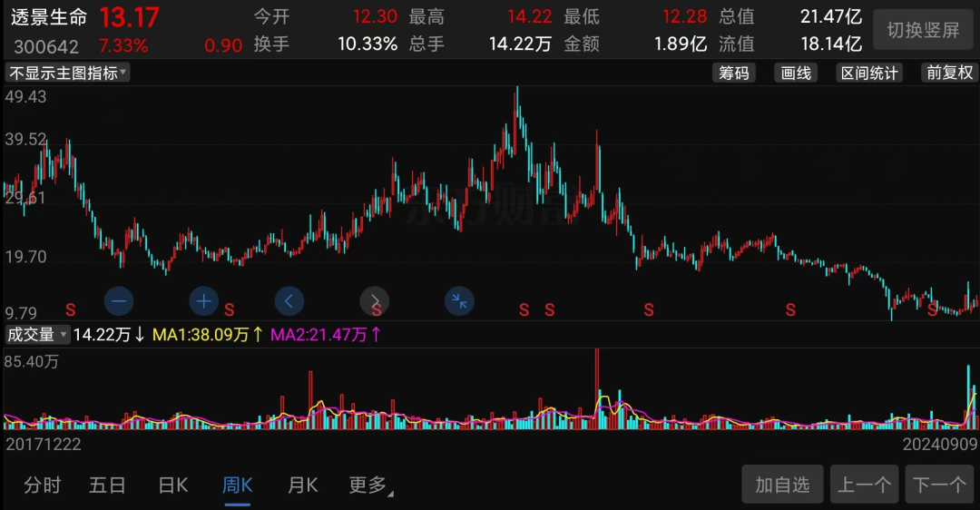Toggle the 筹码 chip distribution view

(x=734, y=74)
